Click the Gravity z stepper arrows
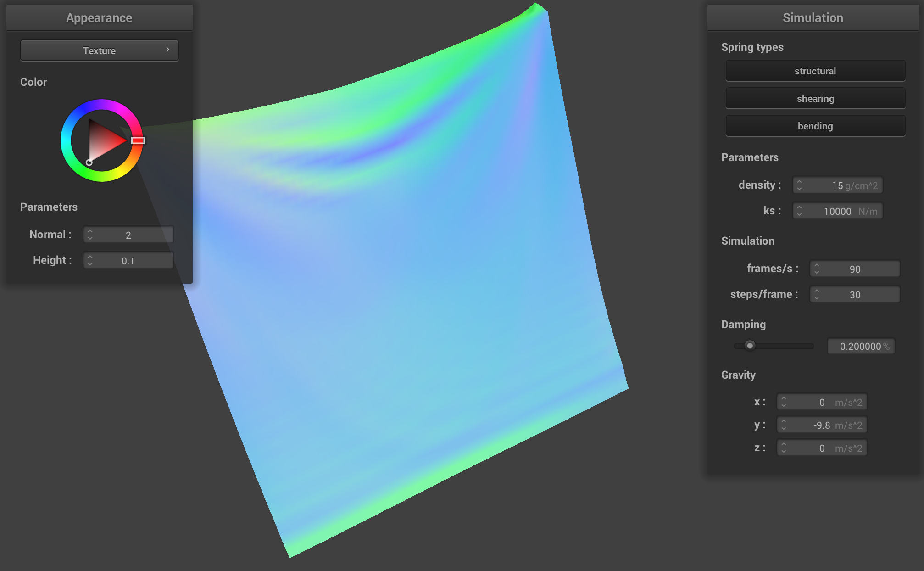 (x=784, y=448)
